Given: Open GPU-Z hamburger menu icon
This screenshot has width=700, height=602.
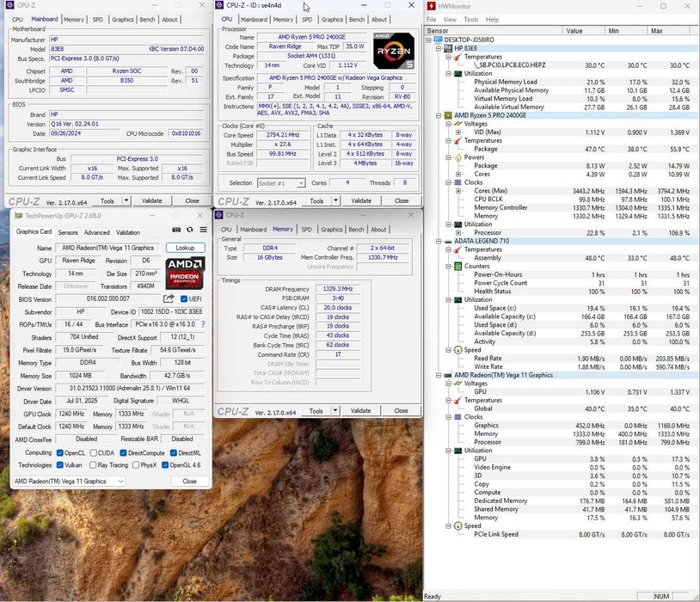Looking at the screenshot, I should click(203, 230).
